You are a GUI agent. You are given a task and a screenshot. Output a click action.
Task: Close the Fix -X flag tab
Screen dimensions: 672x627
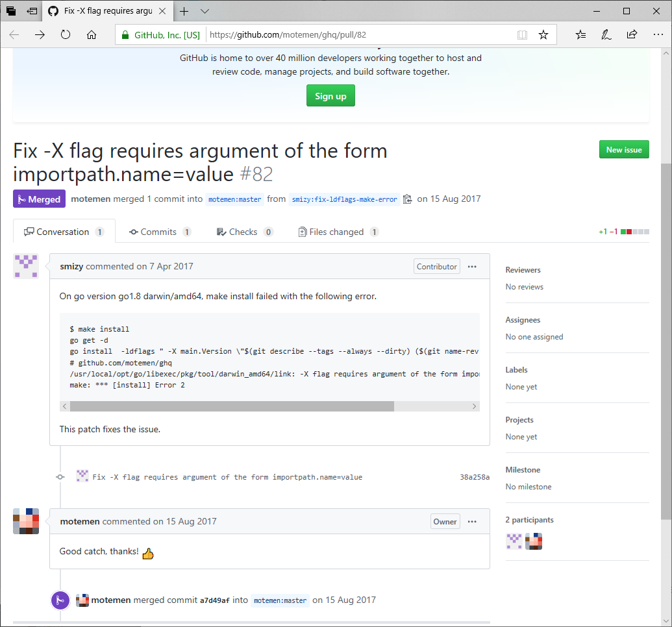tap(162, 11)
